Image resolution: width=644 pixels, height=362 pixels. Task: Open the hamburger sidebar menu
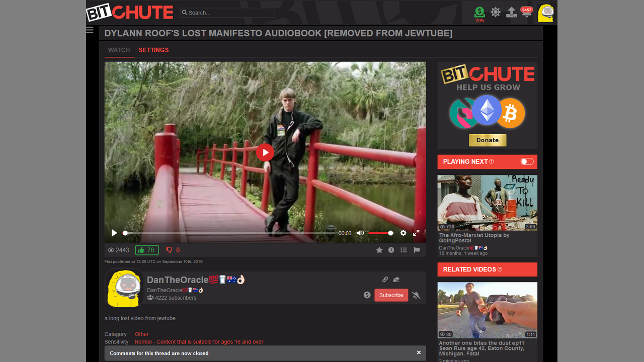click(90, 30)
